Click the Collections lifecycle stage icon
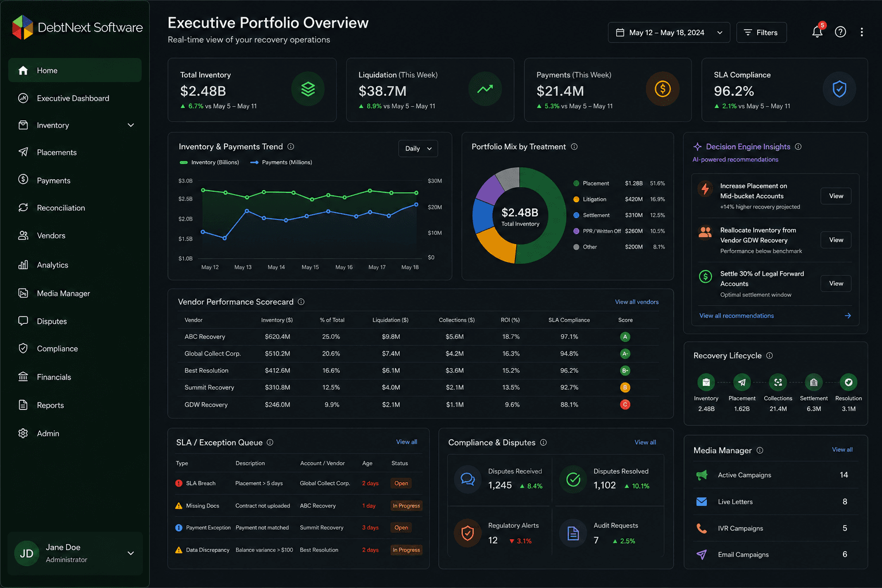Viewport: 882px width, 588px height. [x=778, y=382]
